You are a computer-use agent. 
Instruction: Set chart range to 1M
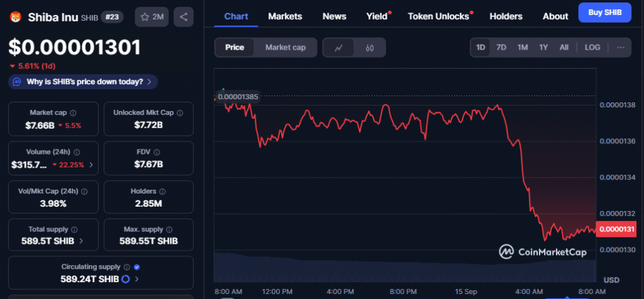(523, 47)
